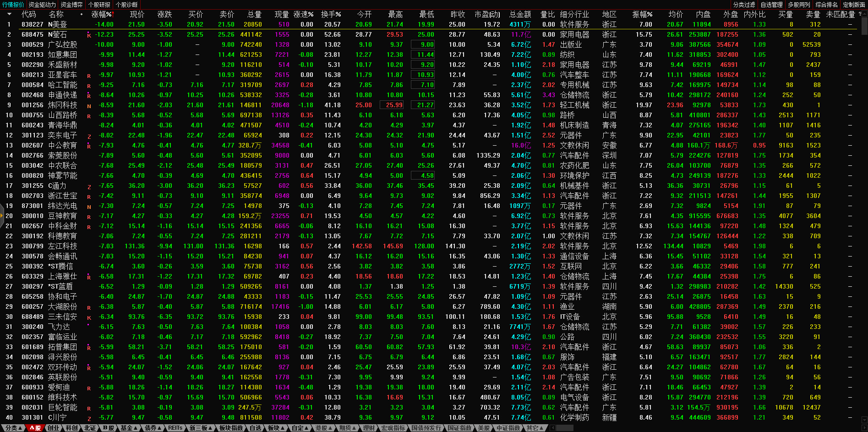The image size is (868, 432).
Task: Click the 综合排名 button
Action: 826,5
